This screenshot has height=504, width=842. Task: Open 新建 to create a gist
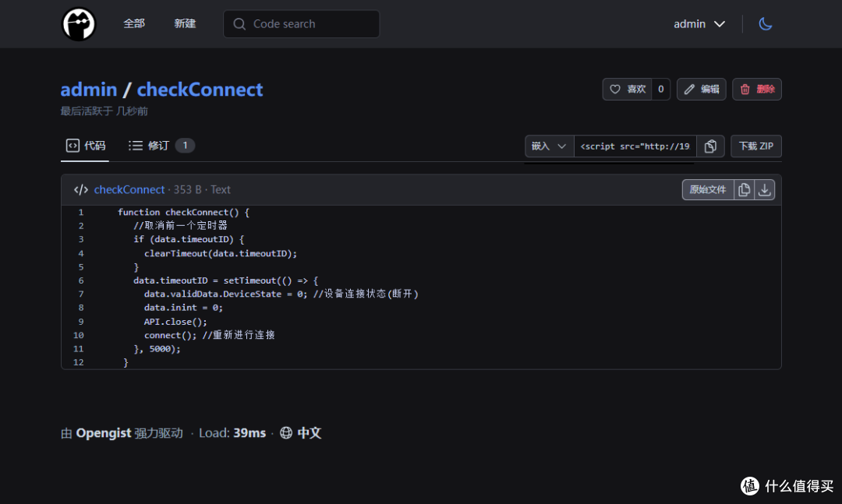pyautogui.click(x=185, y=23)
